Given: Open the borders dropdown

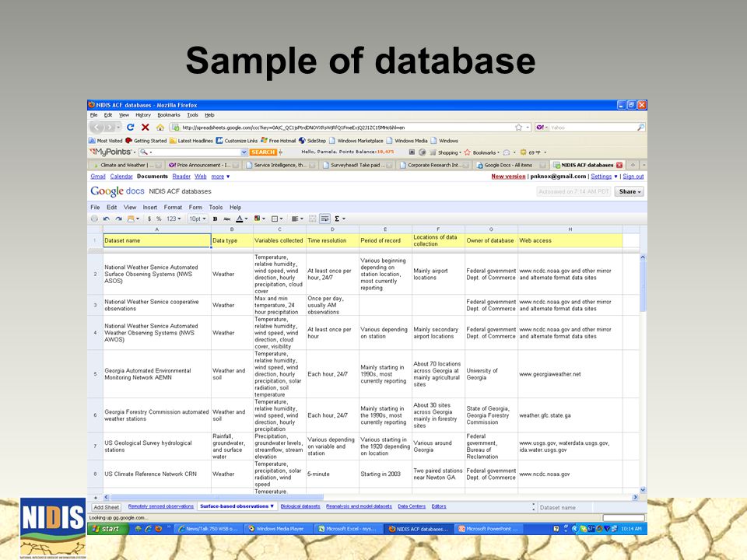Looking at the screenshot, I should [x=277, y=219].
